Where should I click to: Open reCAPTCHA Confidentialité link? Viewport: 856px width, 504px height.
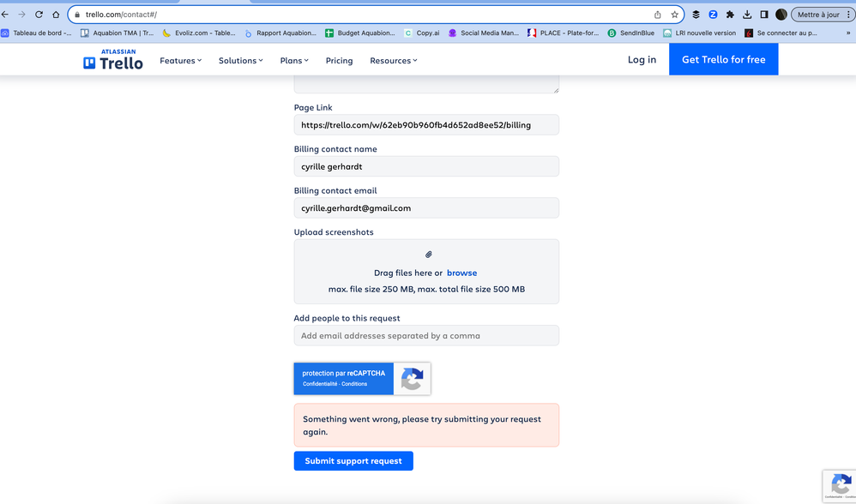pos(320,384)
